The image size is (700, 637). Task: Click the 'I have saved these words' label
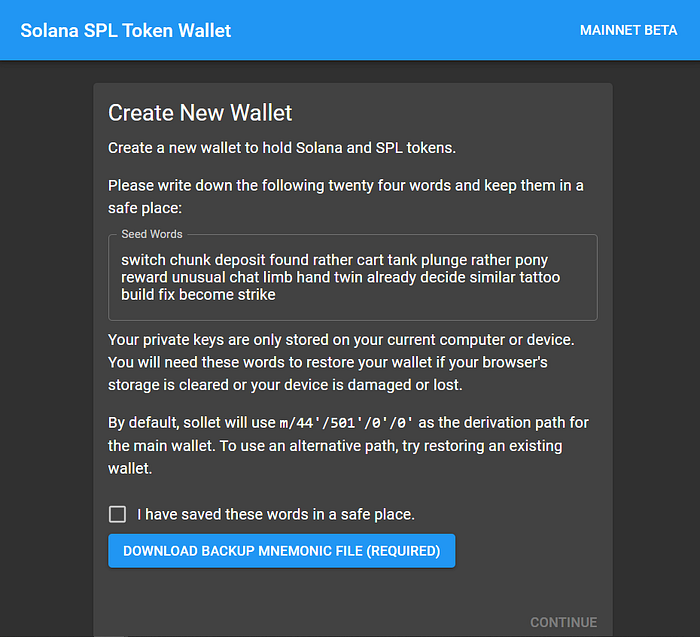click(275, 514)
